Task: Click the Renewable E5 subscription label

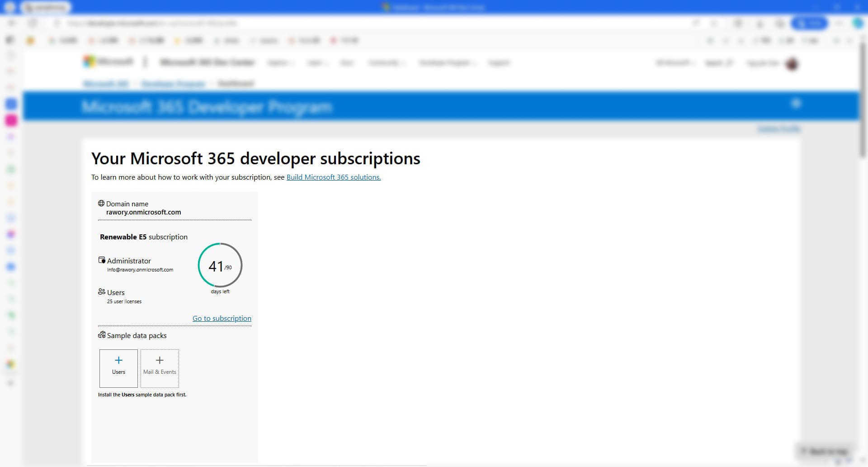Action: (144, 237)
